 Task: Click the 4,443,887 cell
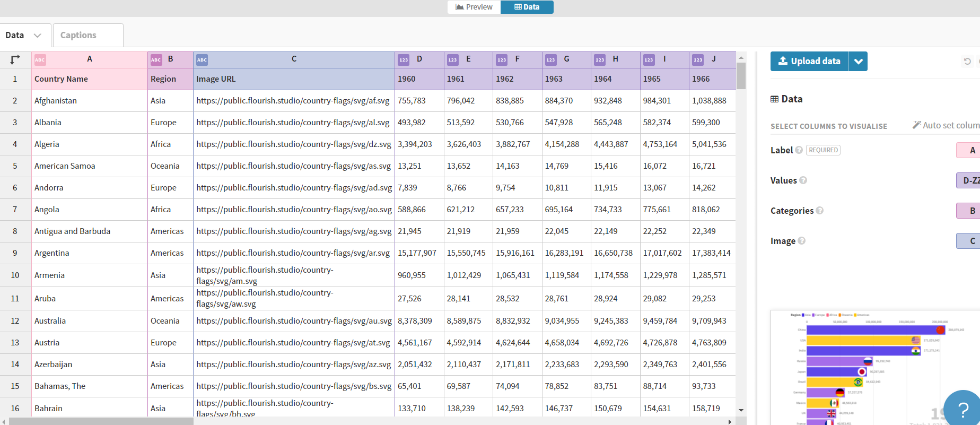point(615,144)
